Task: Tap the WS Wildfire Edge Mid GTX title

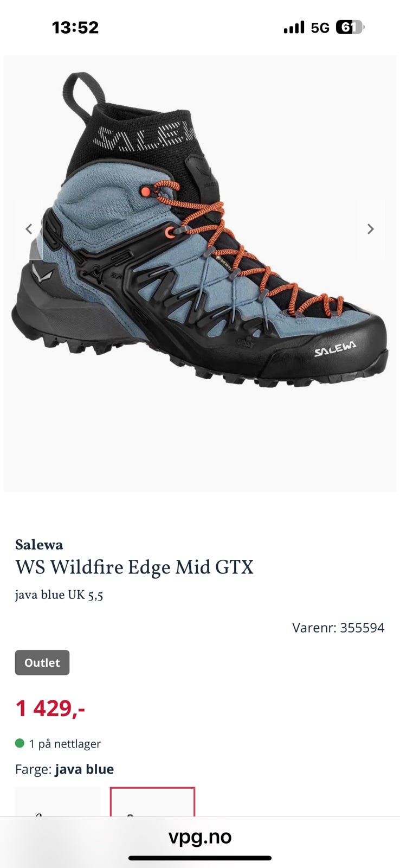Action: (134, 567)
